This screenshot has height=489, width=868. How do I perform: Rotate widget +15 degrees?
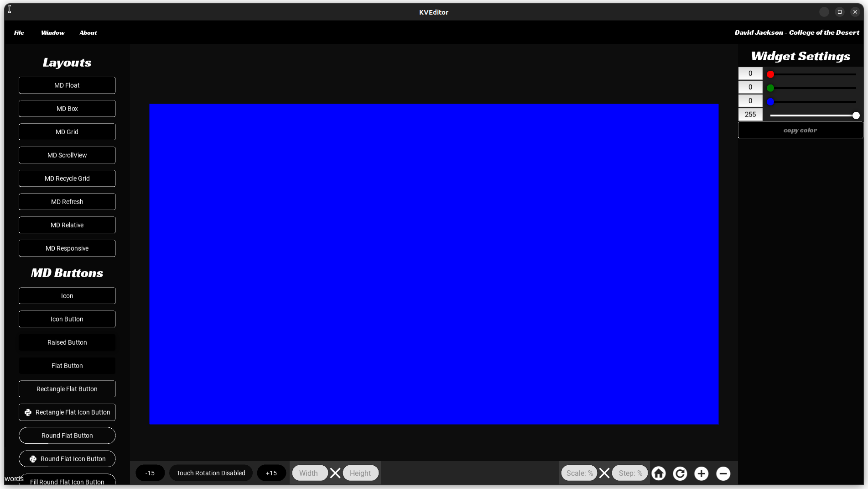point(271,473)
